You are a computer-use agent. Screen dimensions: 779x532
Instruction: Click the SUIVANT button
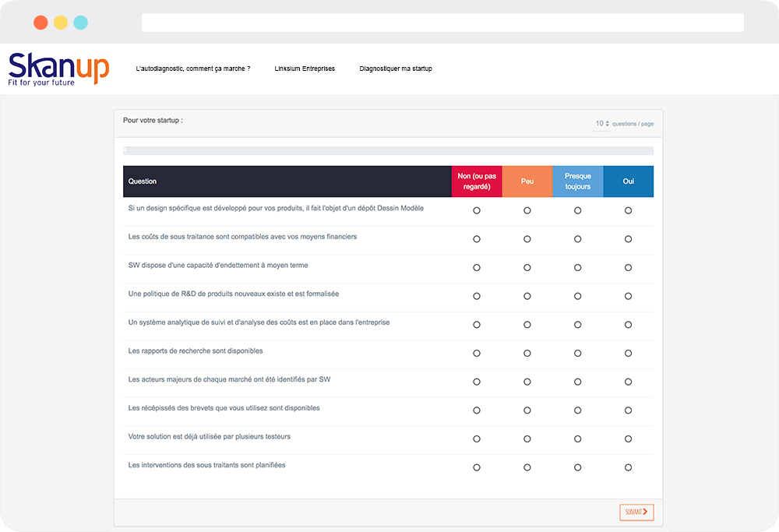click(636, 512)
